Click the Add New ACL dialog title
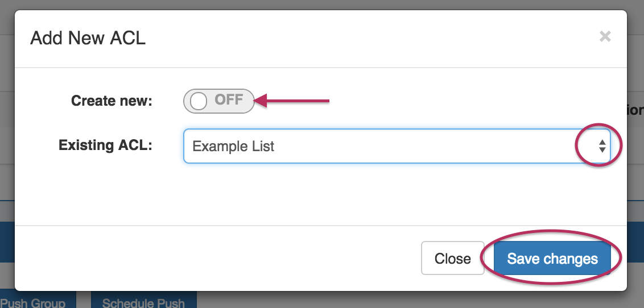Screen dimensions: 644x308 (x=88, y=38)
